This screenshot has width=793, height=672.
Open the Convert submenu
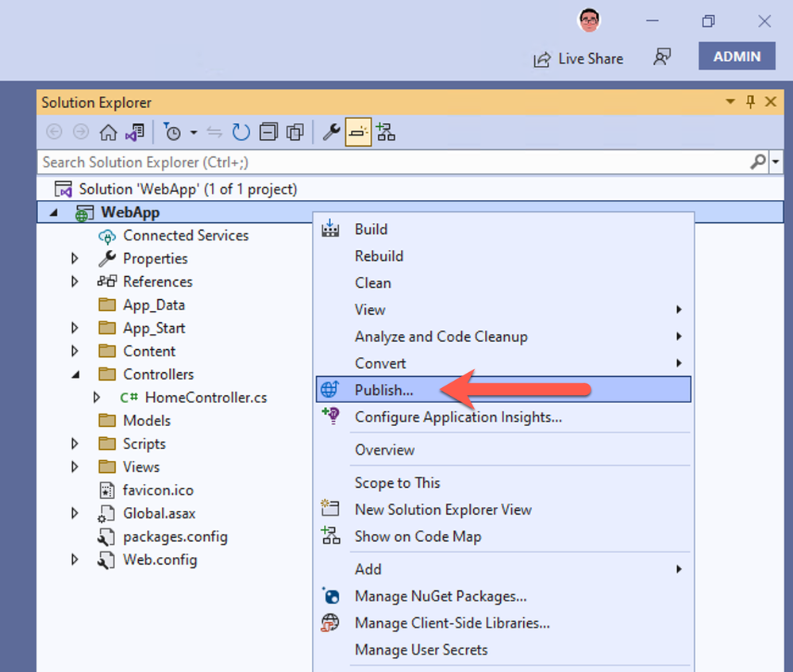pos(503,363)
